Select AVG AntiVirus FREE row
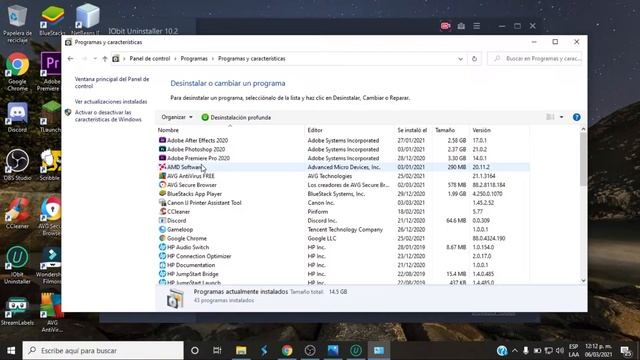This screenshot has height=360, width=640. click(343, 176)
